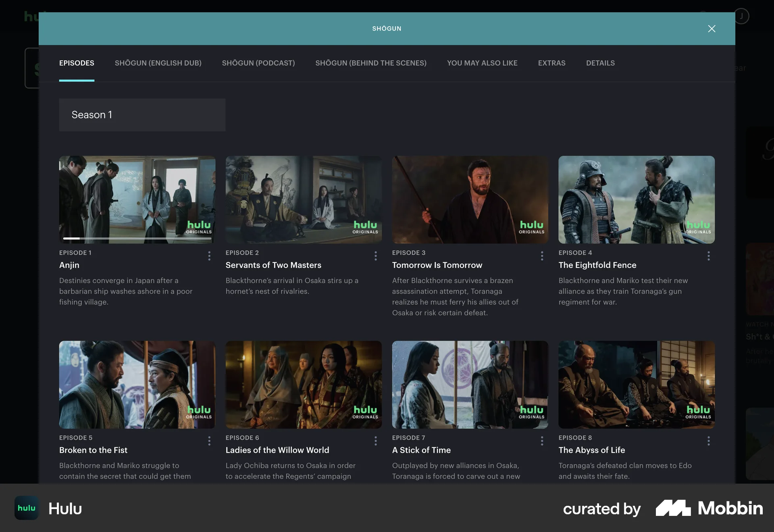Open options menu for "Tomorrow Is Tomorrow"
The image size is (774, 532).
point(542,256)
